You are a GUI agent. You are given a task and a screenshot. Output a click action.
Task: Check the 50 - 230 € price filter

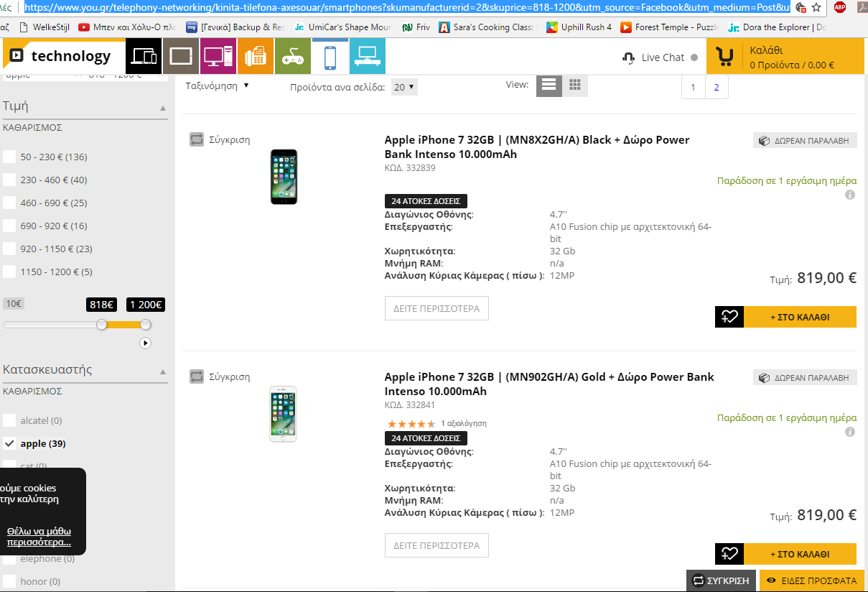point(9,157)
